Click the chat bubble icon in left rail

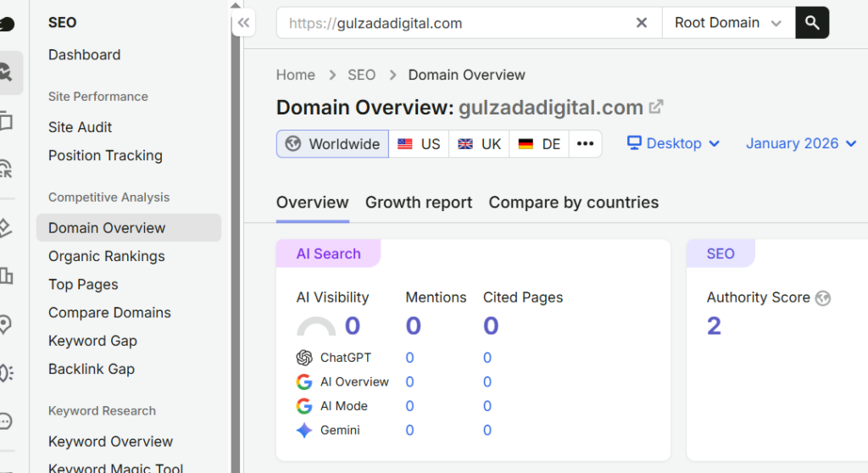(x=6, y=421)
